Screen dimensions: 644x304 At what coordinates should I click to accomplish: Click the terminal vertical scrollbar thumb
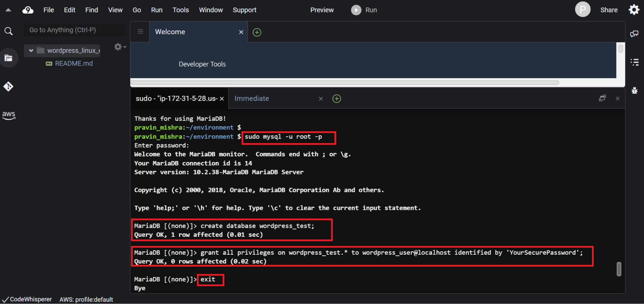pyautogui.click(x=619, y=269)
